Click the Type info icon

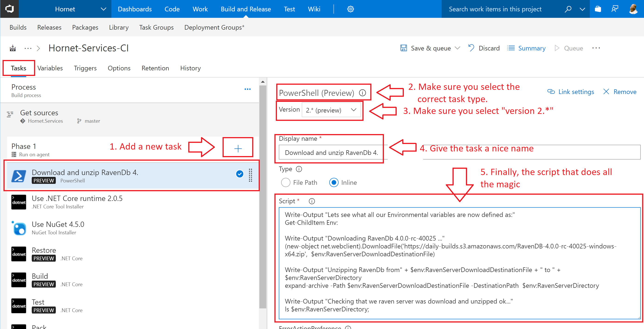(299, 169)
